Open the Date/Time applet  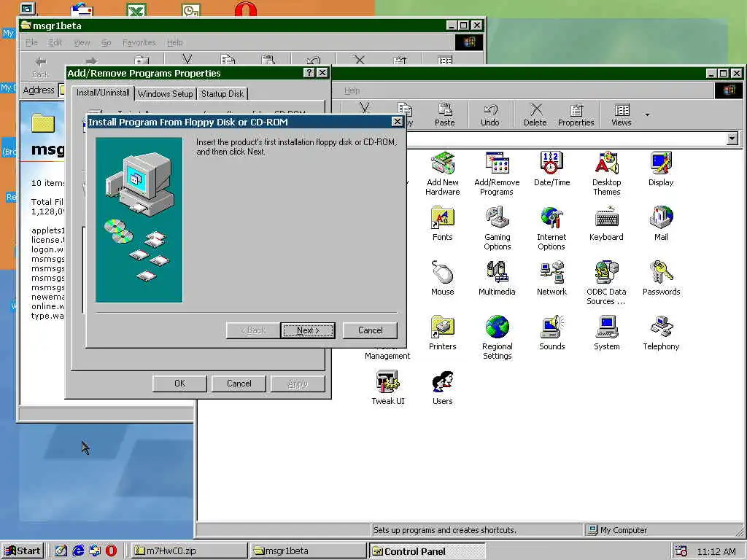point(551,168)
